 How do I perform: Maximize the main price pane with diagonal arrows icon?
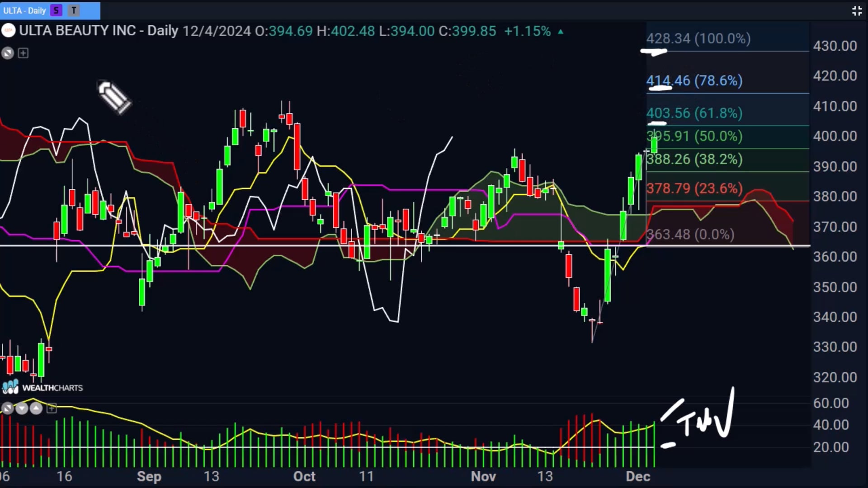coord(8,53)
